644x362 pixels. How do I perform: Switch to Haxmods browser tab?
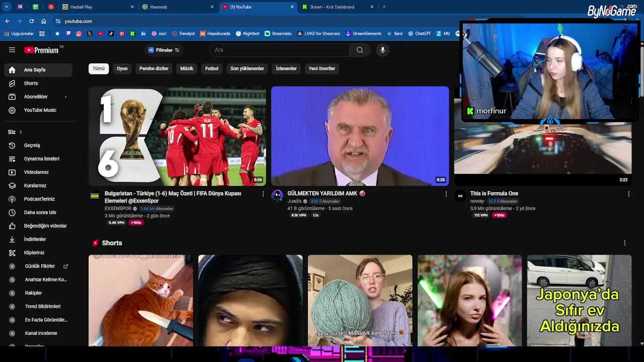point(178,7)
